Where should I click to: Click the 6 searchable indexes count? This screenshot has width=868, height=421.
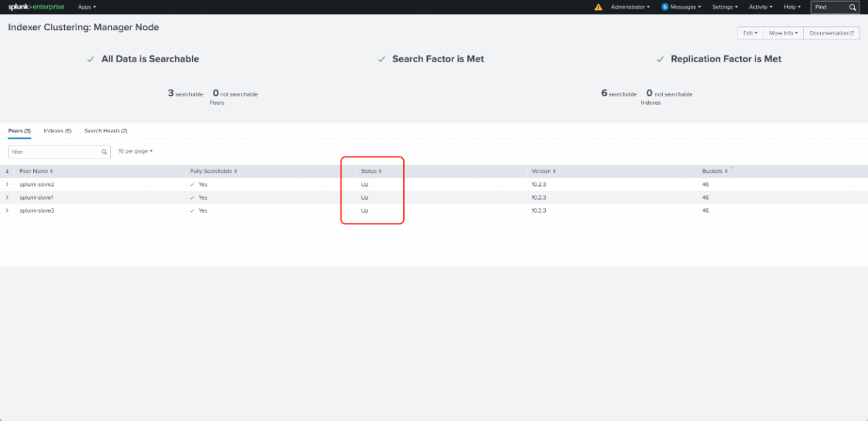pyautogui.click(x=619, y=93)
